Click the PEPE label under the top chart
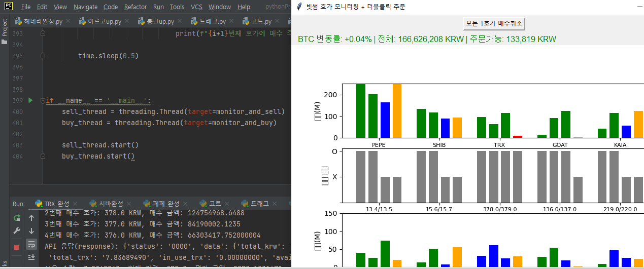 coord(379,145)
